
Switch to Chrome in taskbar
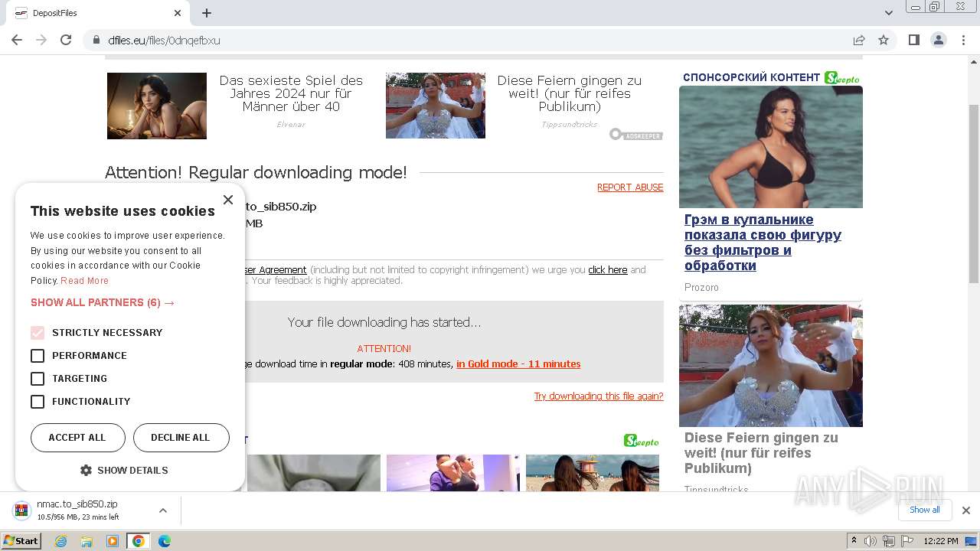pyautogui.click(x=139, y=541)
